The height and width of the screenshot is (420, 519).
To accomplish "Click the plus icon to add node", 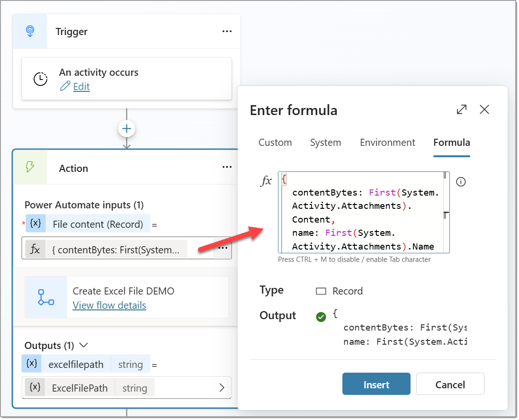I will (x=127, y=128).
